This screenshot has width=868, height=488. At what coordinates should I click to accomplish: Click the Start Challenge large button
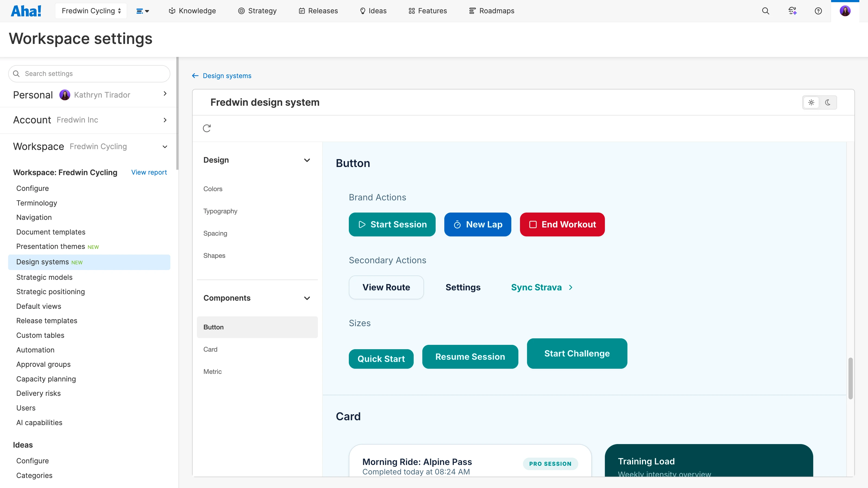coord(577,353)
